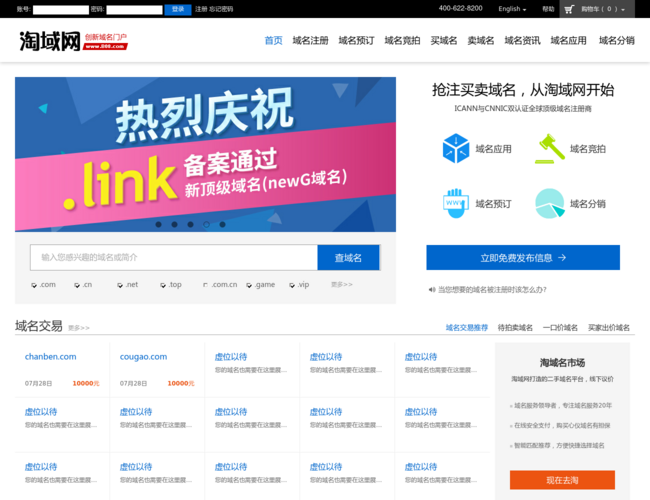Click the speaker icon beside the notice
Screen dimensions: 650x500
(x=432, y=290)
